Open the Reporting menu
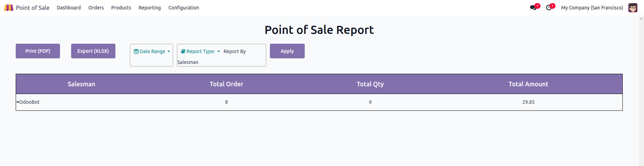This screenshot has height=166, width=644. pyautogui.click(x=150, y=8)
